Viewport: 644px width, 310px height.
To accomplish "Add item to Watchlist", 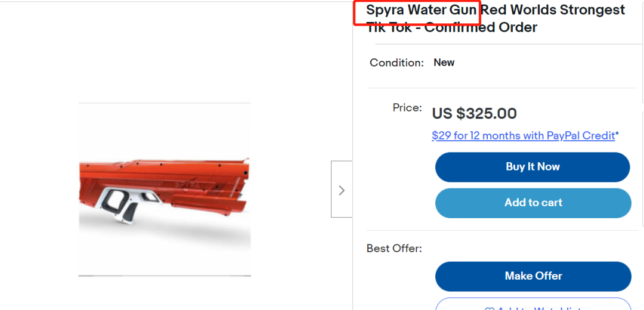I will 532,306.
